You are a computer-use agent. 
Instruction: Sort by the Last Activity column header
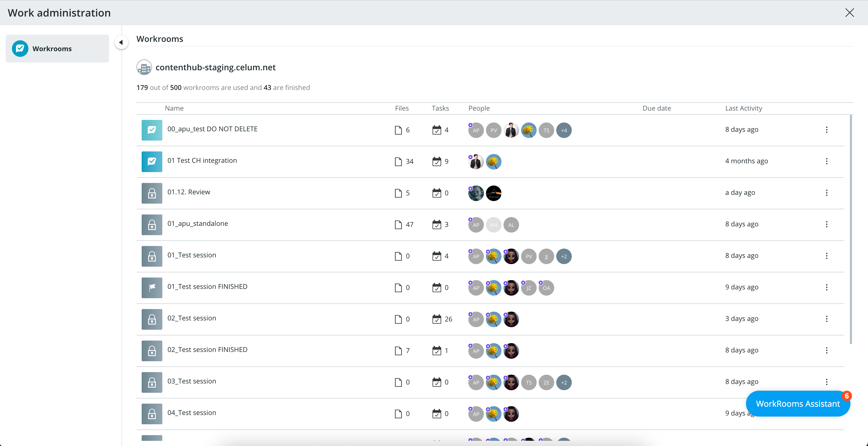[x=743, y=108]
